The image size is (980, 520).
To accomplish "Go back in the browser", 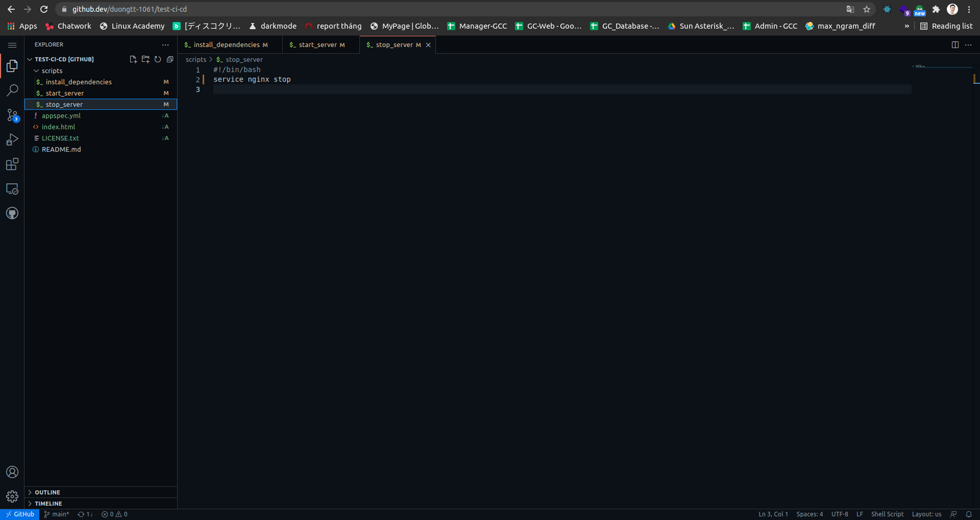I will (11, 10).
